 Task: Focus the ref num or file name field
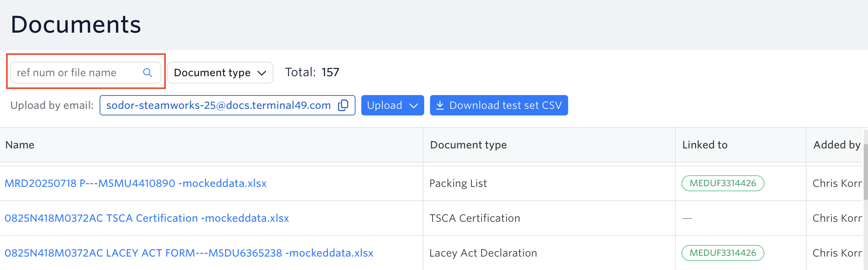click(76, 73)
